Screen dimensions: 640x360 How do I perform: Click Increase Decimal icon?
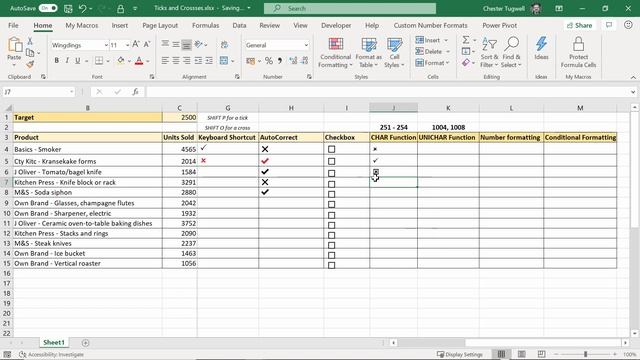[x=293, y=61]
